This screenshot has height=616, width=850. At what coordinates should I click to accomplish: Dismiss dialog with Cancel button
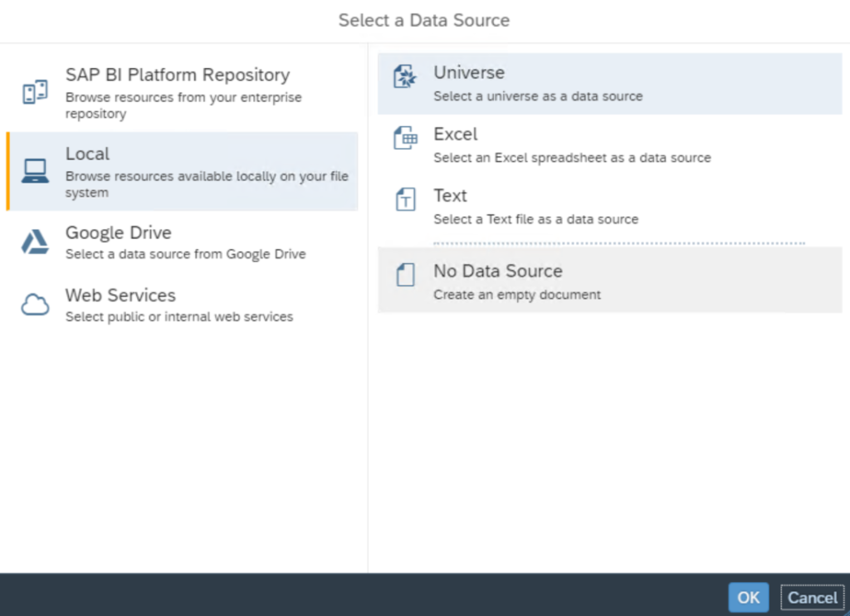point(812,598)
